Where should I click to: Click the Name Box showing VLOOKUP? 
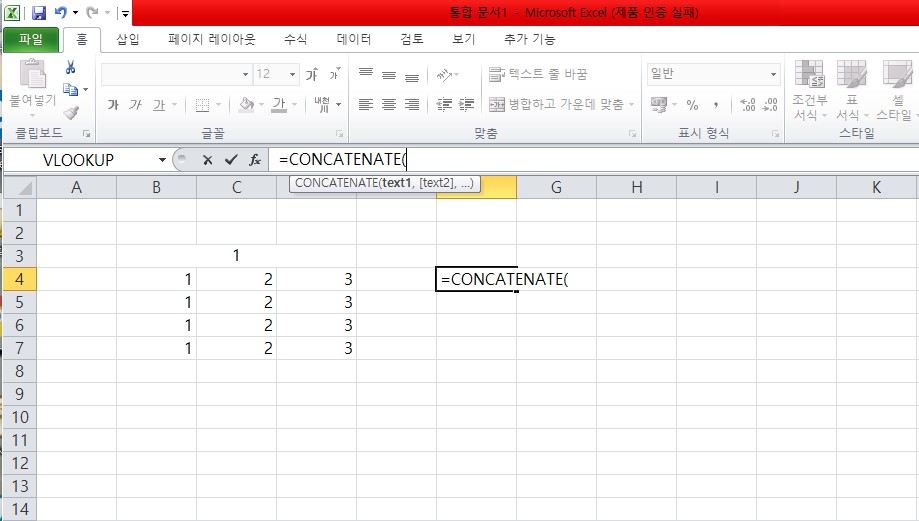[80, 159]
